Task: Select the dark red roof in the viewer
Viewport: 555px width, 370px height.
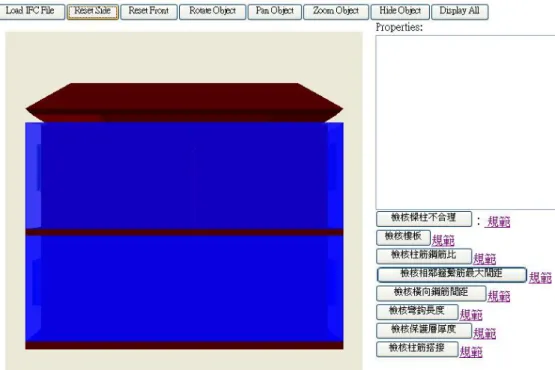Action: coord(184,102)
